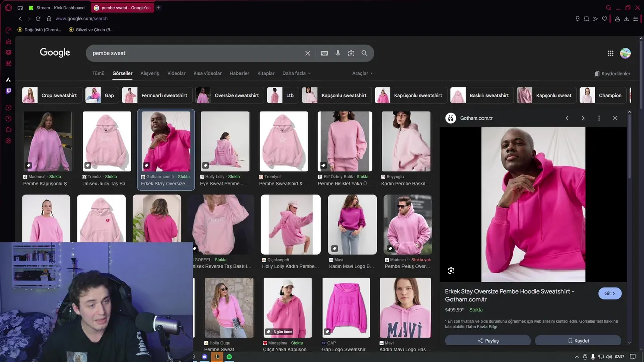This screenshot has height=362, width=644.
Task: Filter by Baskılı sweatshirt chip
Action: (x=482, y=95)
